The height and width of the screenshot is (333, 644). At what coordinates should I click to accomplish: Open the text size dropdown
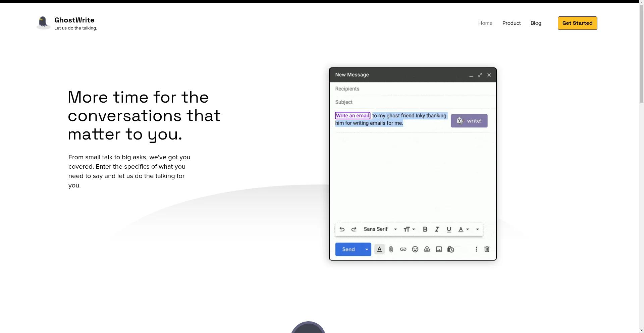(409, 229)
